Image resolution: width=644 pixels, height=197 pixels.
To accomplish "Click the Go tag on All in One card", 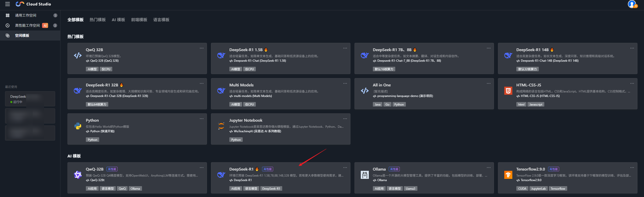I will pos(387,105).
